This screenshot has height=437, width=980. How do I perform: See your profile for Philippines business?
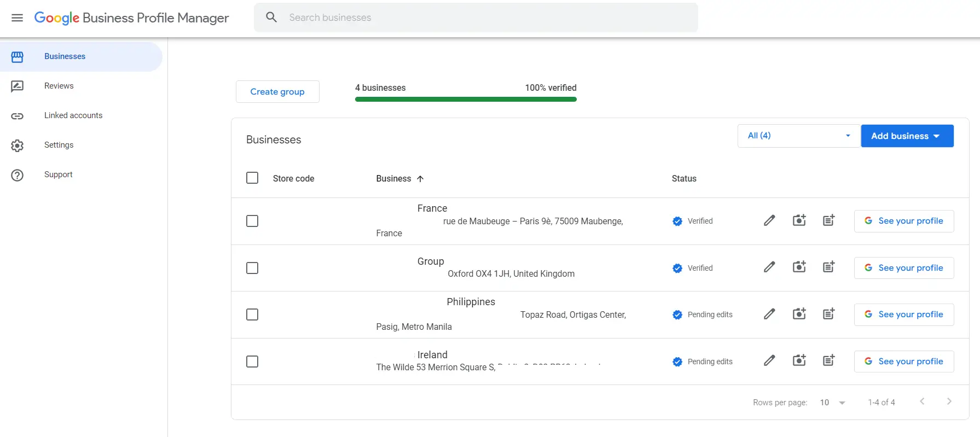[904, 314]
